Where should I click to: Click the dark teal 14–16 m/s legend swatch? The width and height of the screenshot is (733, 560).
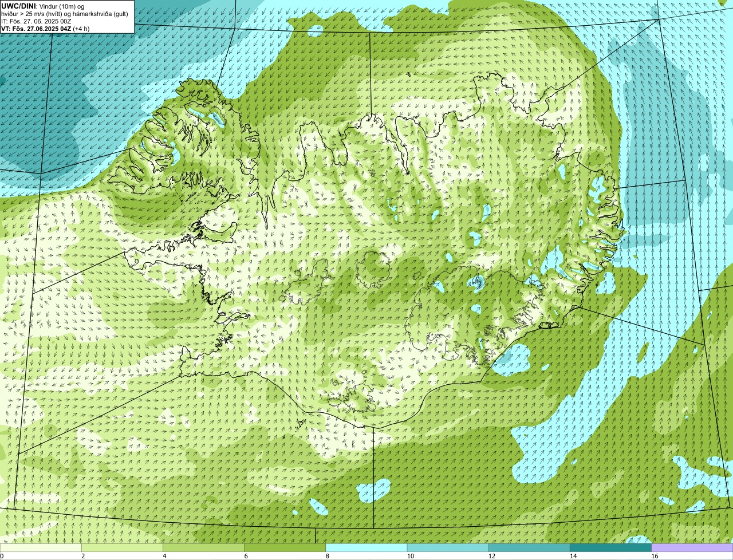coord(611,548)
